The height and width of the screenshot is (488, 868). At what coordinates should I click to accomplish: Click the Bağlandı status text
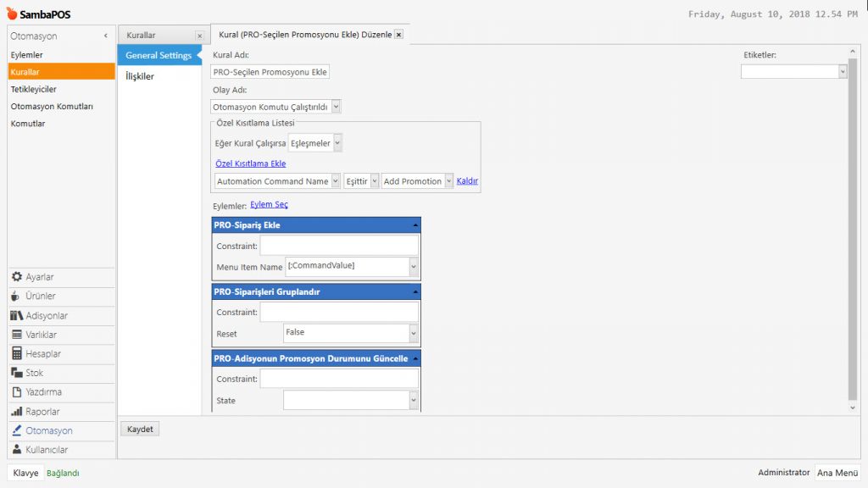[63, 473]
